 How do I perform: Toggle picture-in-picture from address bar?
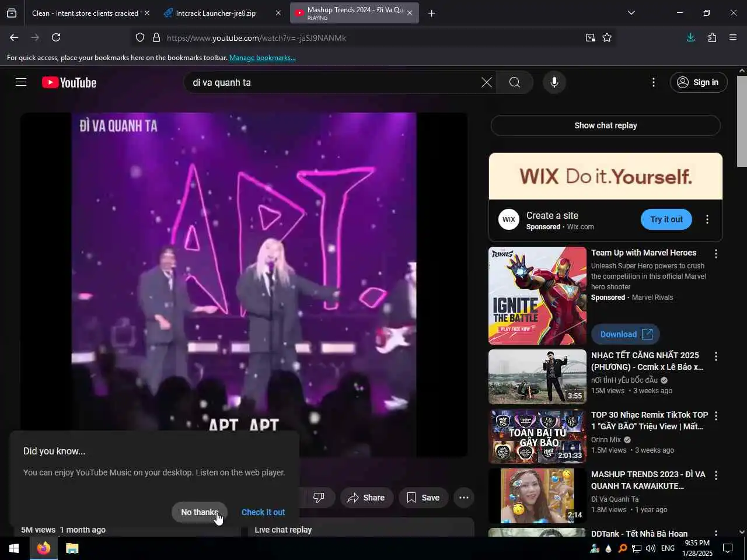tap(591, 37)
